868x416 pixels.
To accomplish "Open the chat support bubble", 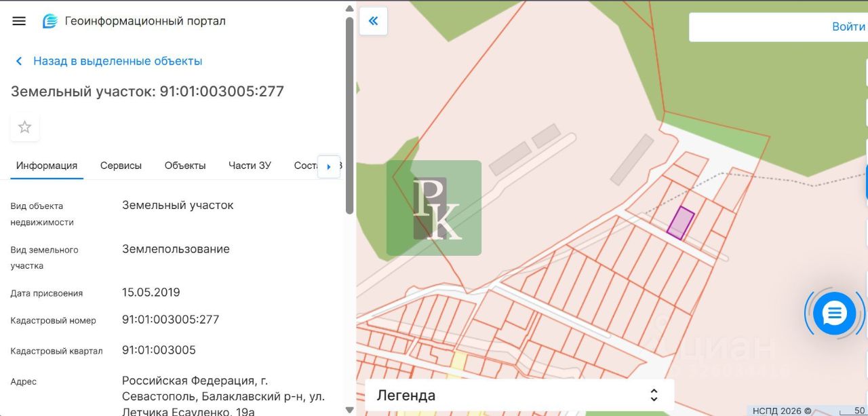I will click(834, 314).
